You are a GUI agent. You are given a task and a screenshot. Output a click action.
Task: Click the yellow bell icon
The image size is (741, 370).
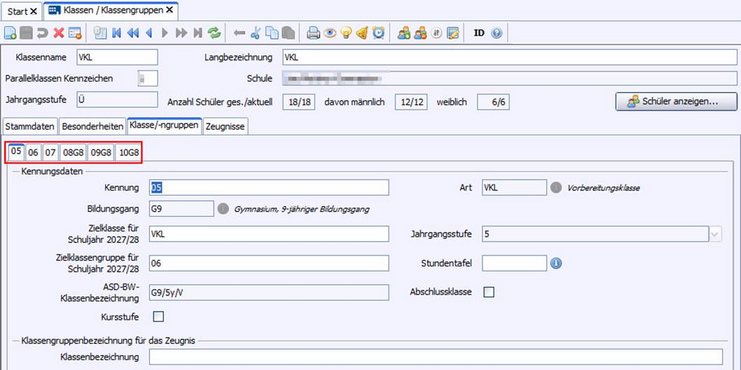point(362,33)
